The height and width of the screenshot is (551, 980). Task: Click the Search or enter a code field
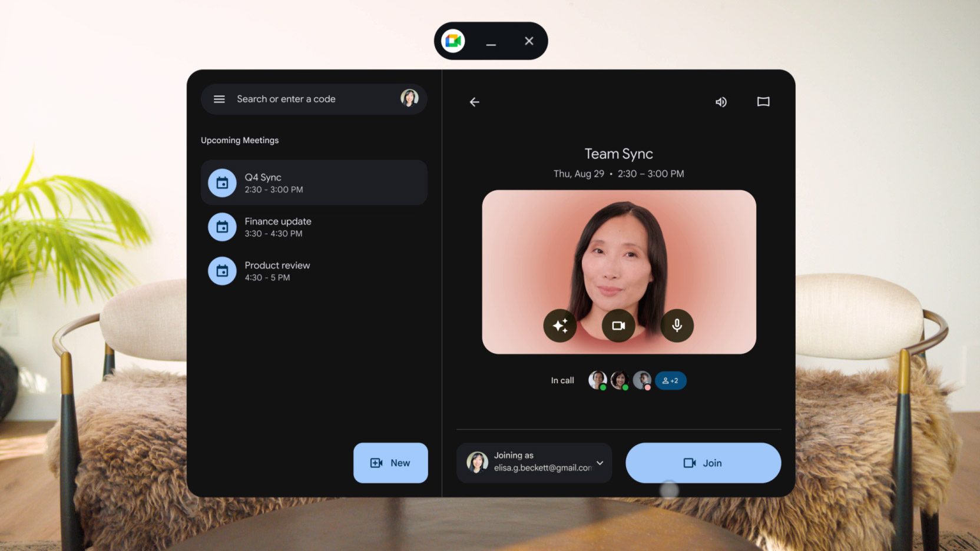[x=306, y=99]
